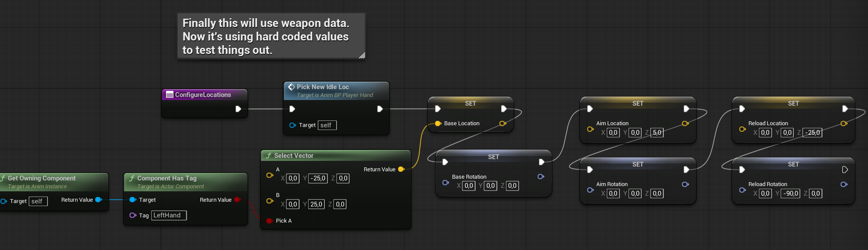Click Select Vector Return Value output pin
This screenshot has width=868, height=250.
coord(401,170)
